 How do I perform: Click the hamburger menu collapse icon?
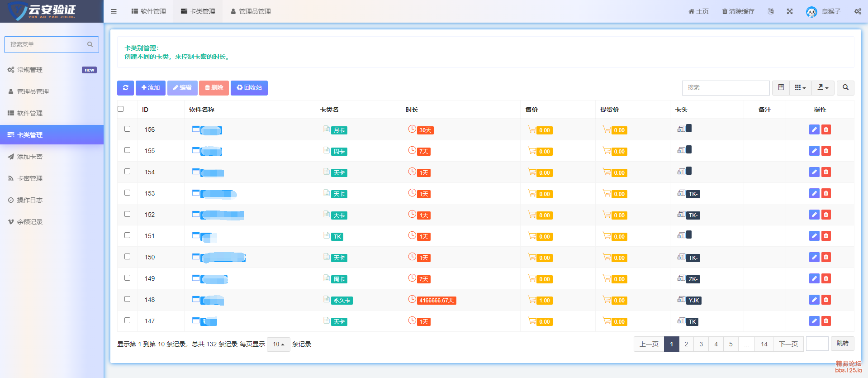[x=114, y=11]
